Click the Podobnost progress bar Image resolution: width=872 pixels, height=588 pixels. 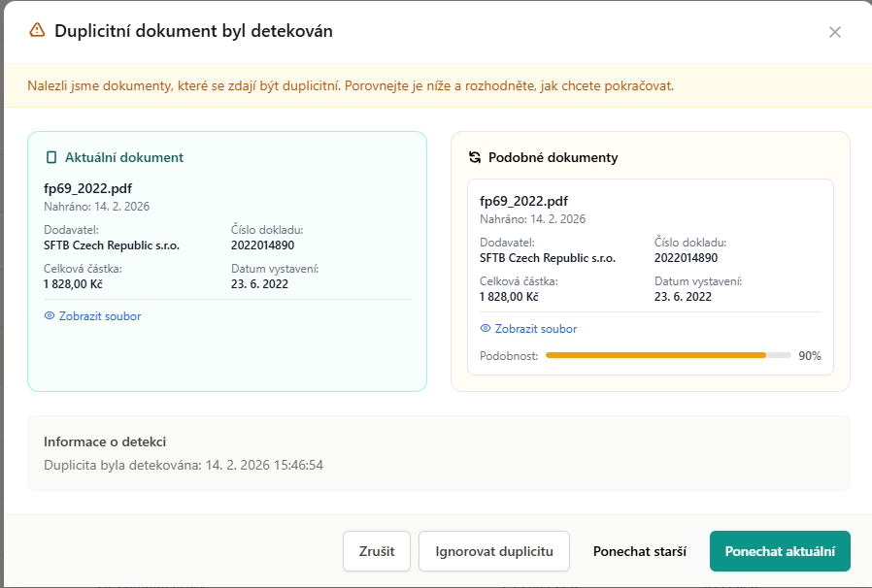pos(668,355)
